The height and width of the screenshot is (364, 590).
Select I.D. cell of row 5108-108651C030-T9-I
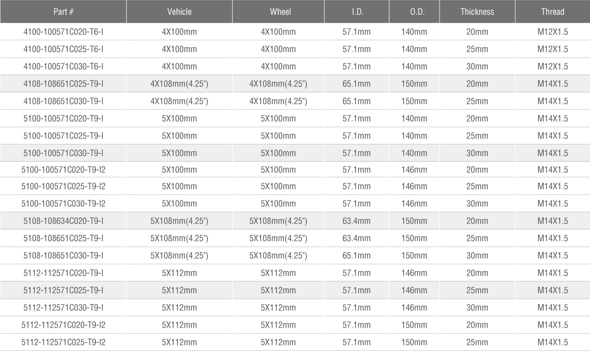[356, 255]
